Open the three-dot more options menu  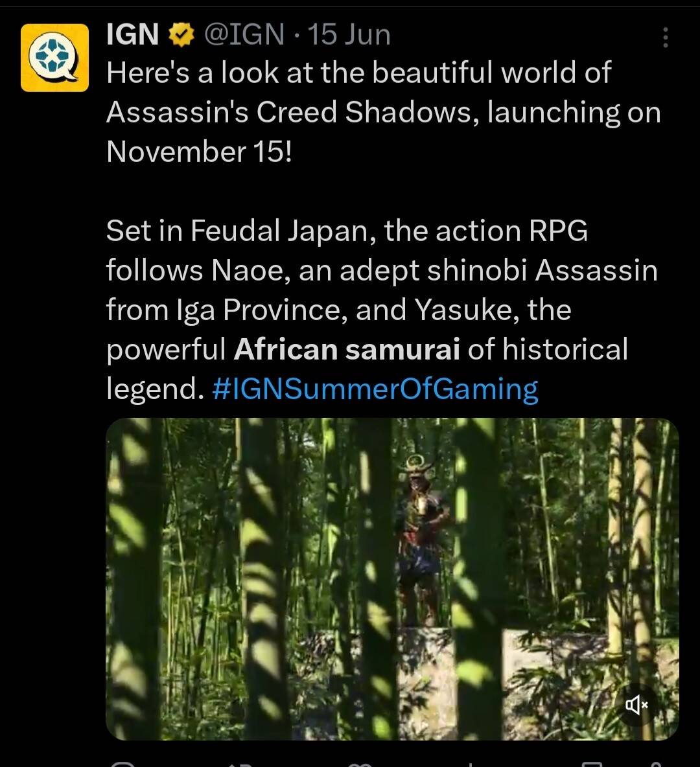(665, 37)
